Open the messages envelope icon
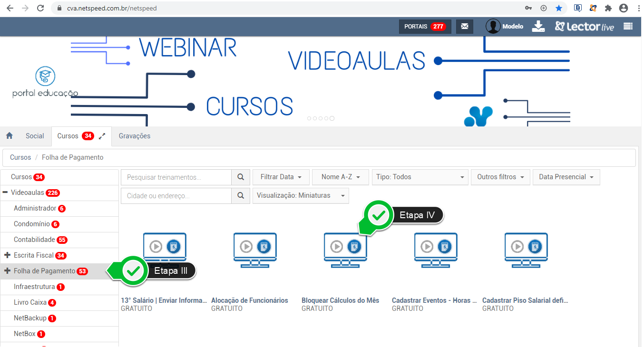The width and height of the screenshot is (644, 347). pyautogui.click(x=465, y=27)
